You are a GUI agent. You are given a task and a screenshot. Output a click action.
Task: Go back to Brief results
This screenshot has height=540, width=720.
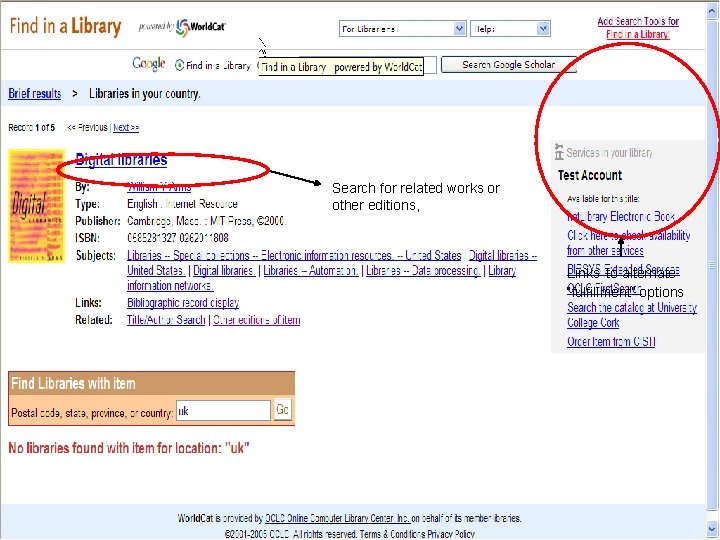(34, 94)
